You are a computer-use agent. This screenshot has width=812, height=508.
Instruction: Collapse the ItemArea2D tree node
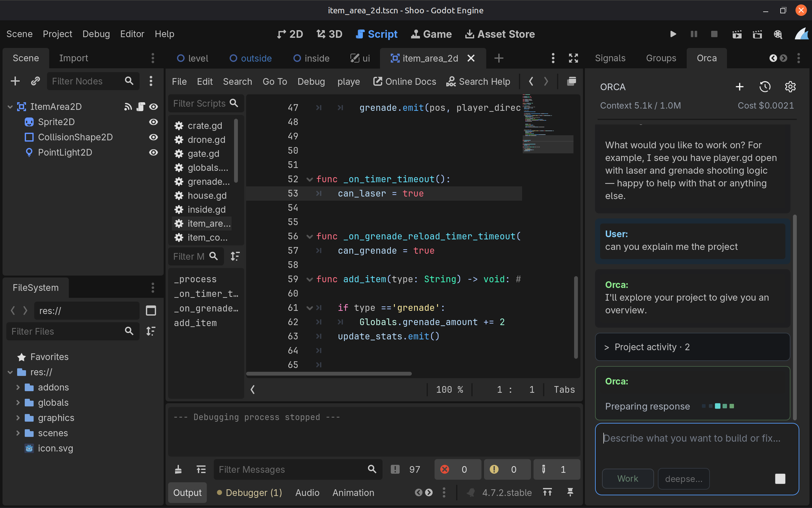[x=10, y=107]
